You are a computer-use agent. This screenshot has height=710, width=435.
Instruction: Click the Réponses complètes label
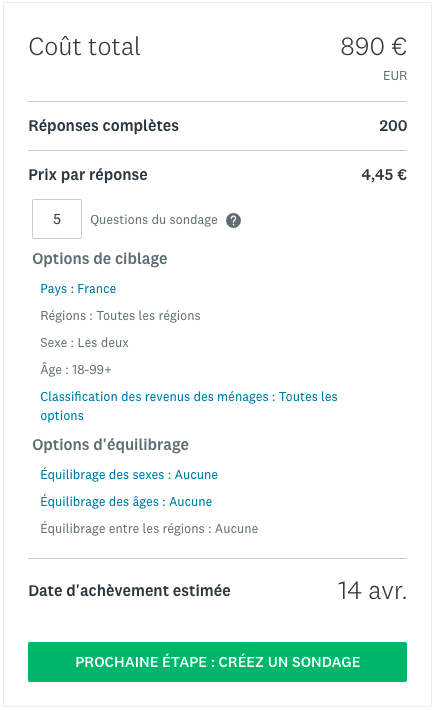point(104,126)
